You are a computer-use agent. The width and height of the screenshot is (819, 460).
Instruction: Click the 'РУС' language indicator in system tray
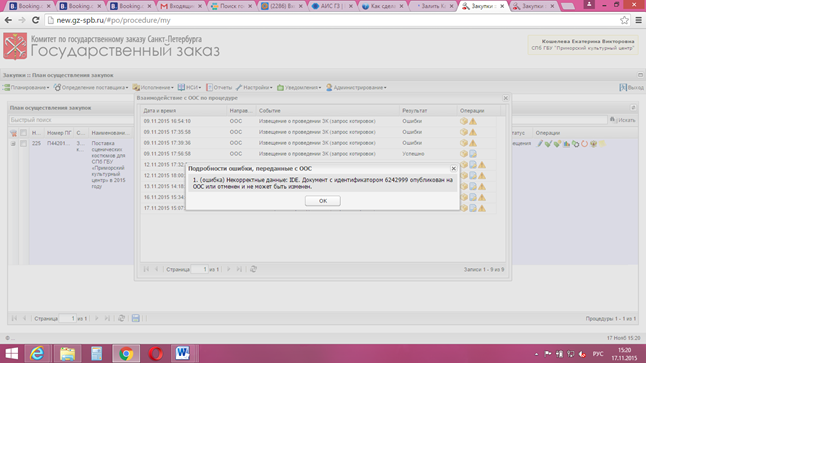598,354
